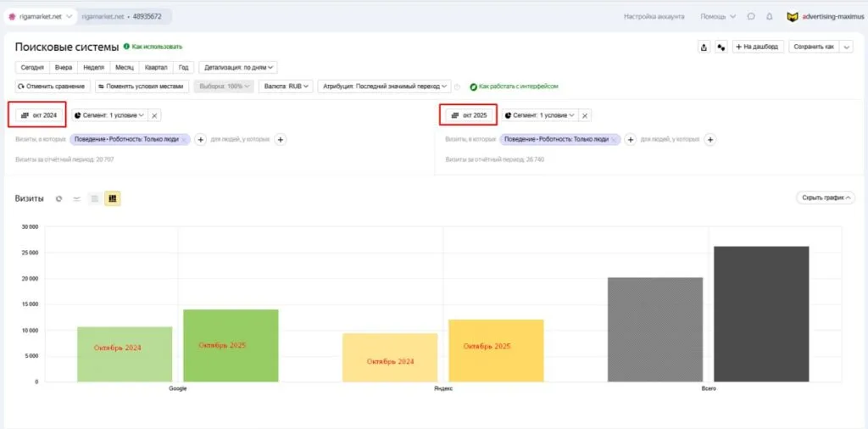
Task: Add people condition plus under окт 2024
Action: point(281,140)
